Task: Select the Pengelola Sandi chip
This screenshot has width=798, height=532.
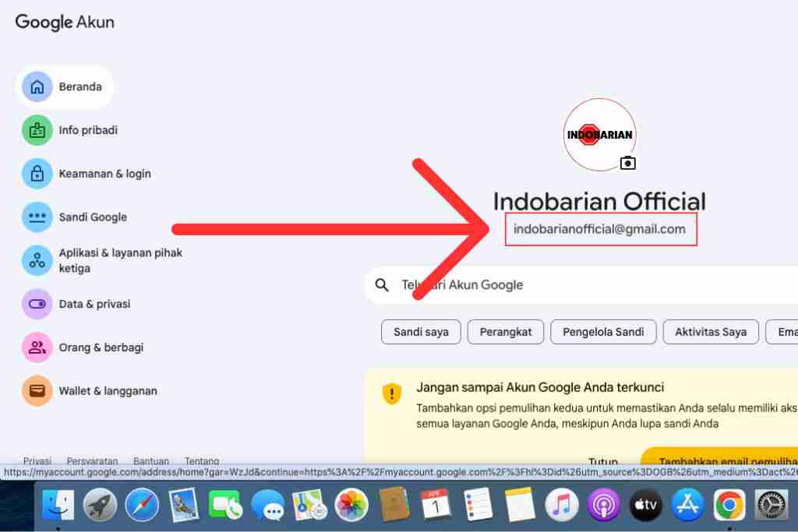Action: click(603, 332)
